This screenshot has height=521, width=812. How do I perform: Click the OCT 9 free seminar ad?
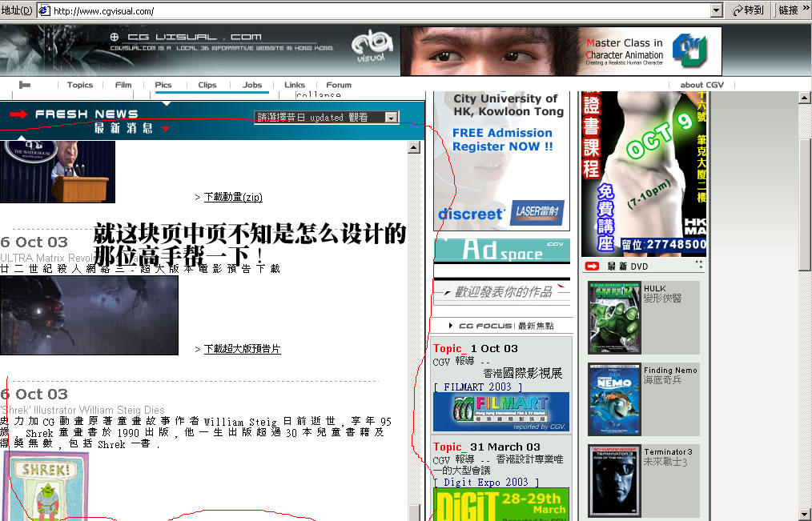coord(644,174)
